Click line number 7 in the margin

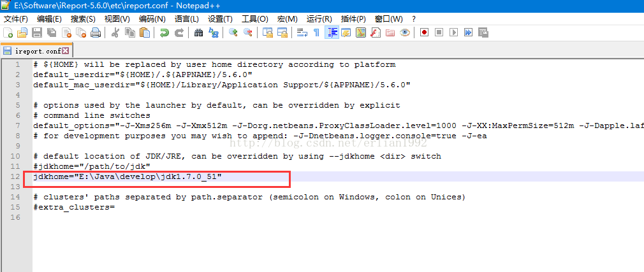[18, 125]
